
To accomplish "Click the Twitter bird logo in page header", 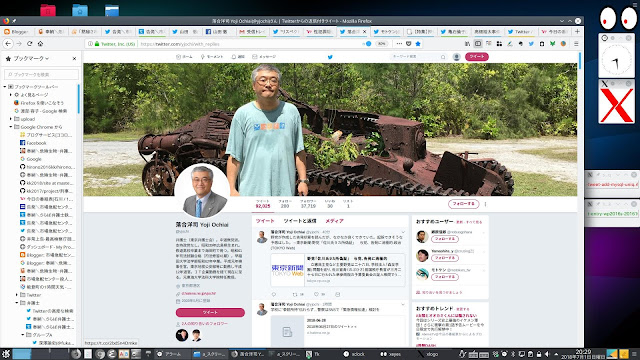I will point(330,57).
